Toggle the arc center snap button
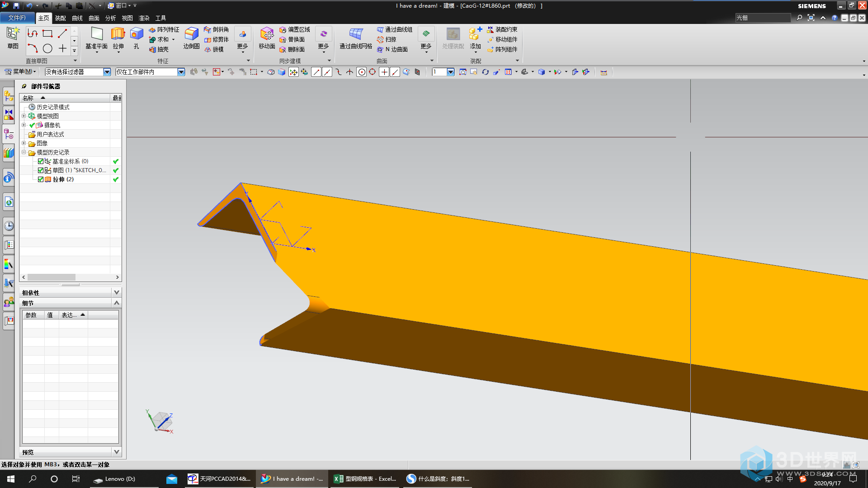This screenshot has height=488, width=868. [x=361, y=72]
